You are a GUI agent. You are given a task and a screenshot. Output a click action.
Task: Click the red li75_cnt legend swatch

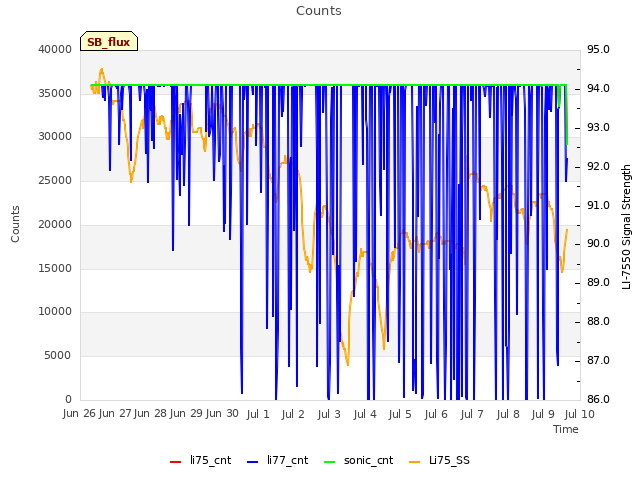(x=176, y=462)
